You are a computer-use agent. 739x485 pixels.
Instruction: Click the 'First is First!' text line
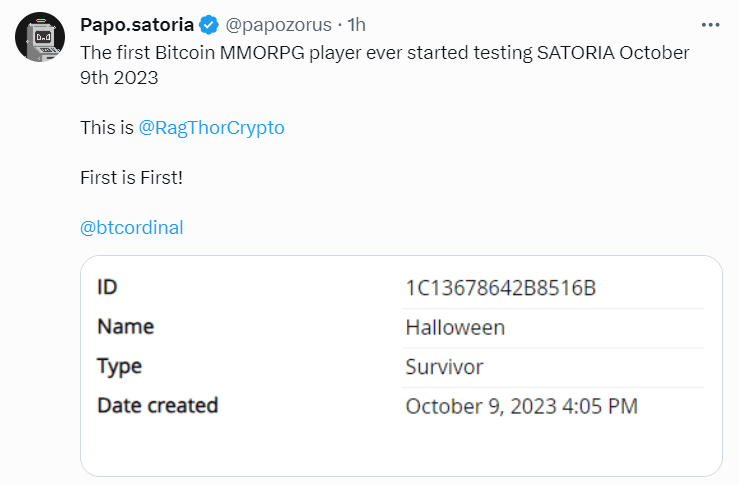(x=131, y=178)
